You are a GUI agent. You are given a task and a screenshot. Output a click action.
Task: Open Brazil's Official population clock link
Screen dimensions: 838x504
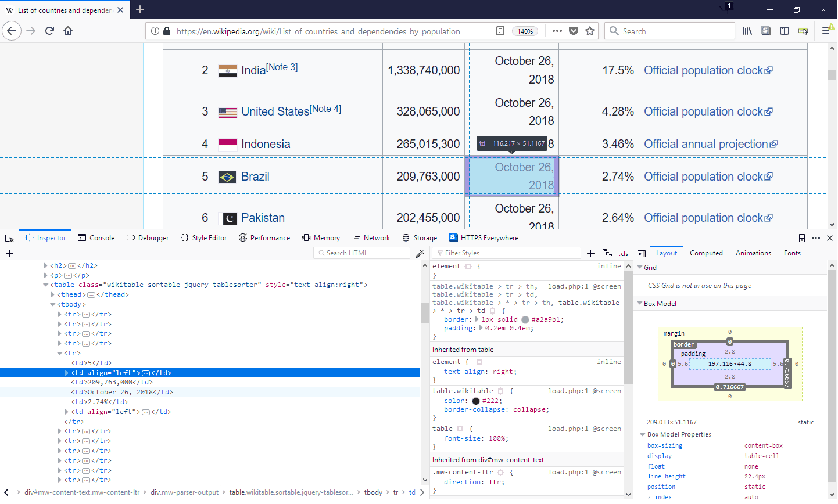(703, 176)
